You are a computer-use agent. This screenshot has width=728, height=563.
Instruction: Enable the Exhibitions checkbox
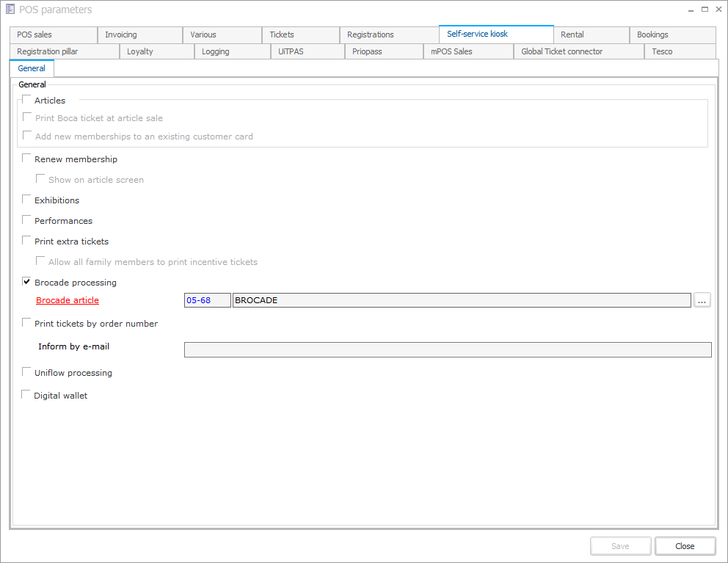point(27,200)
